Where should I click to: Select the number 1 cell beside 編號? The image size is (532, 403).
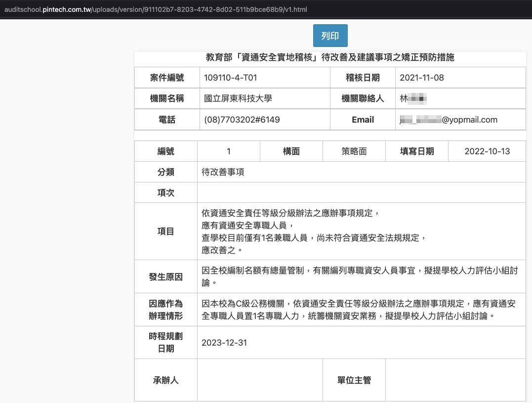coord(229,151)
